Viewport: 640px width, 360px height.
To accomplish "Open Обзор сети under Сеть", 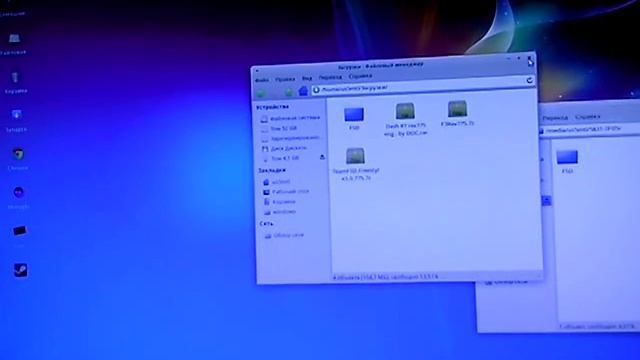I will coord(284,236).
